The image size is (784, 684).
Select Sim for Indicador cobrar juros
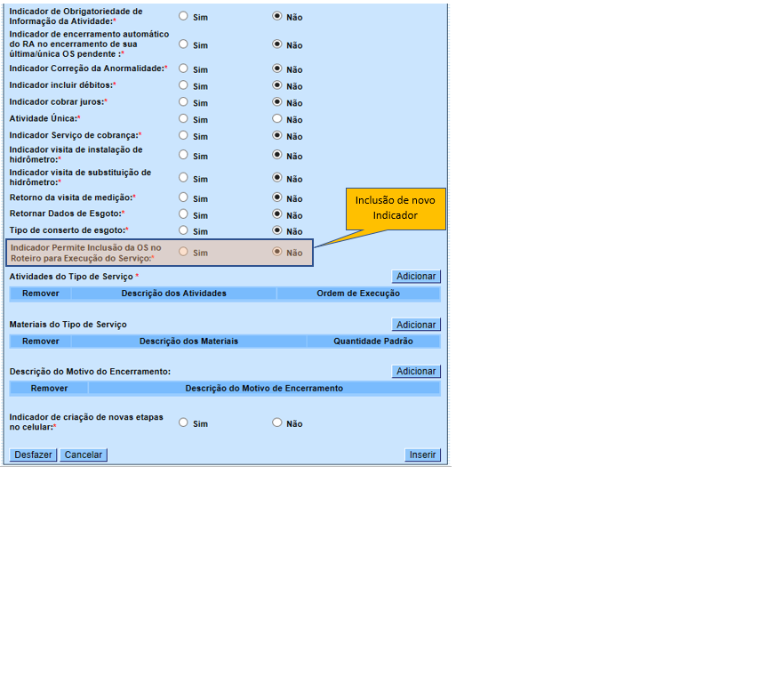coord(183,102)
